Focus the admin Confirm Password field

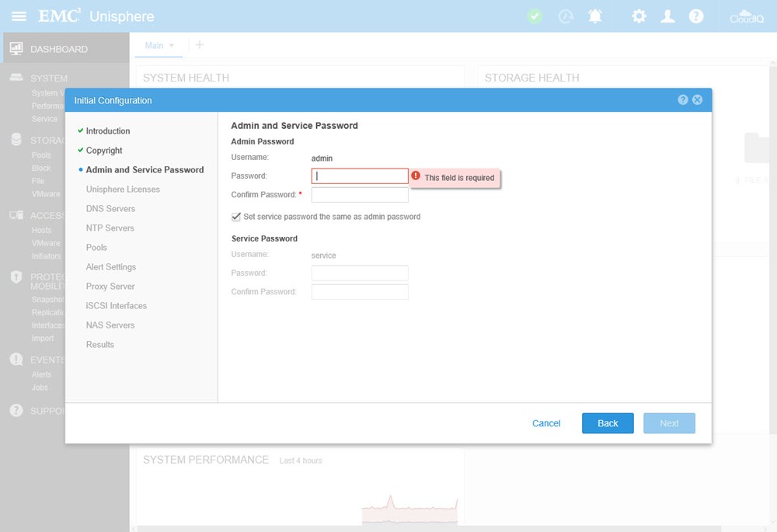click(x=360, y=195)
